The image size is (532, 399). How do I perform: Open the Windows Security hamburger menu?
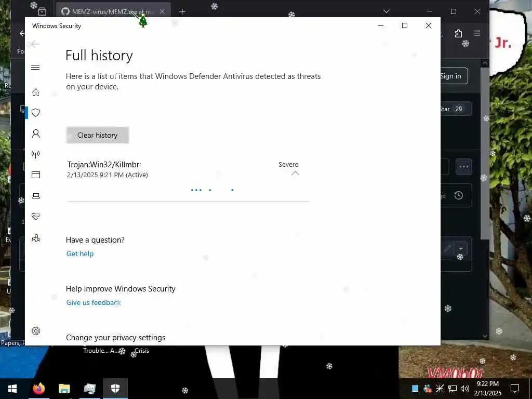pyautogui.click(x=35, y=67)
